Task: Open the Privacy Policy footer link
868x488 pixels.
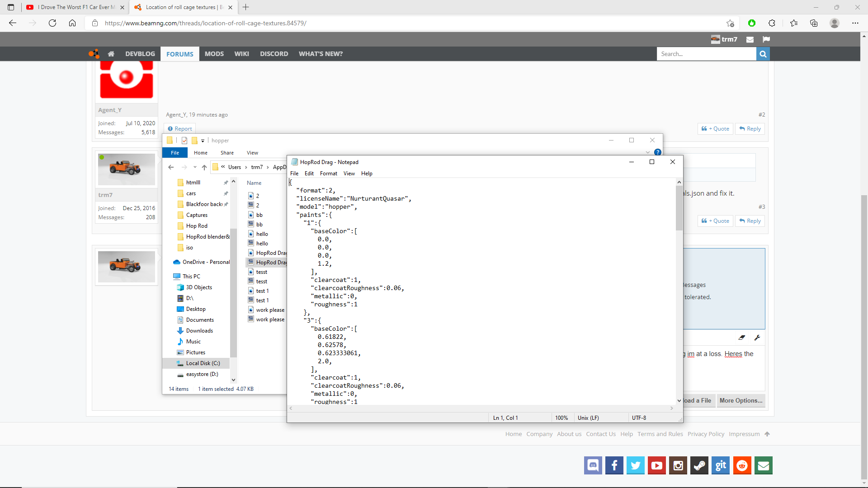Action: coord(706,434)
